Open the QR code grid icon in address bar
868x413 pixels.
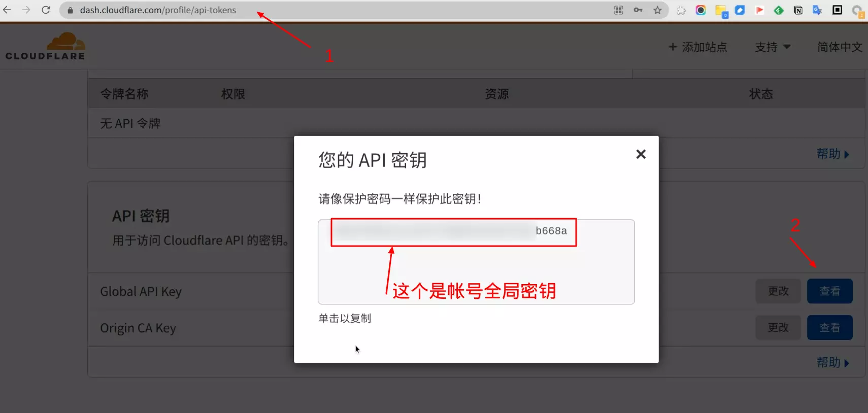point(618,10)
